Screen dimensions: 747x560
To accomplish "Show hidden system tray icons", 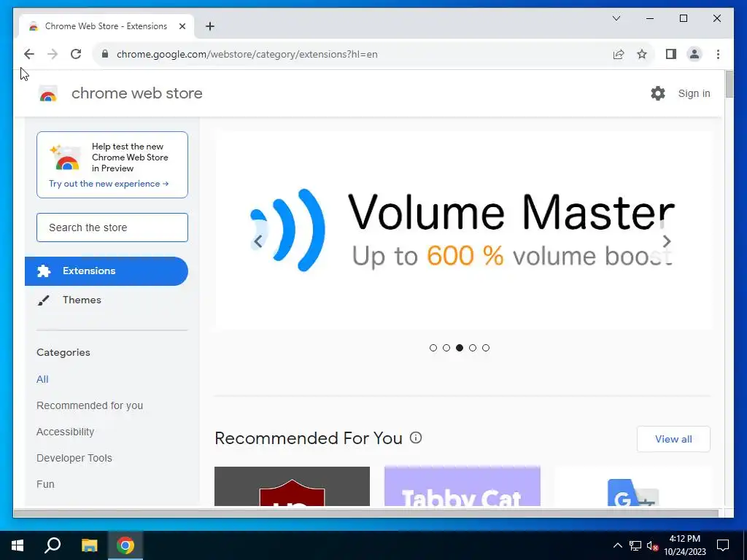I will coord(617,545).
